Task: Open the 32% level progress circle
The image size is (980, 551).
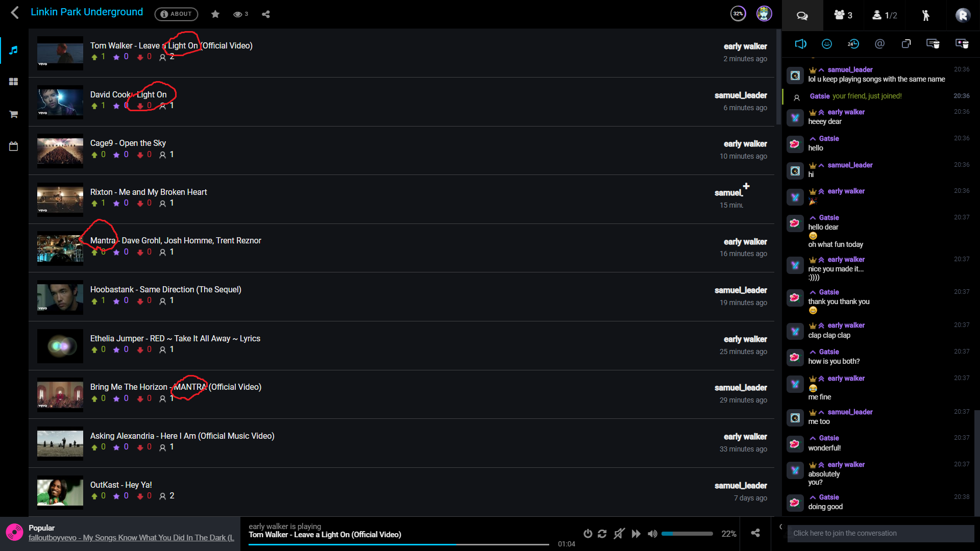Action: [x=738, y=14]
